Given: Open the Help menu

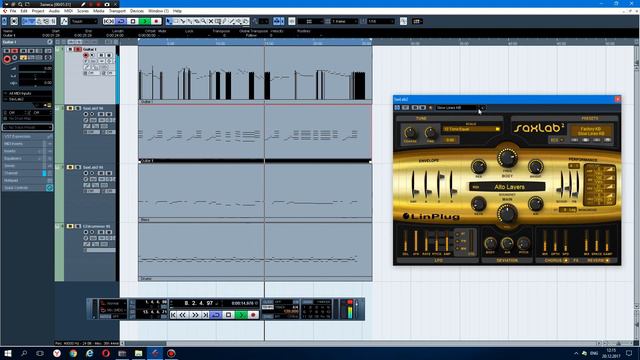Looking at the screenshot, I should pos(177,11).
